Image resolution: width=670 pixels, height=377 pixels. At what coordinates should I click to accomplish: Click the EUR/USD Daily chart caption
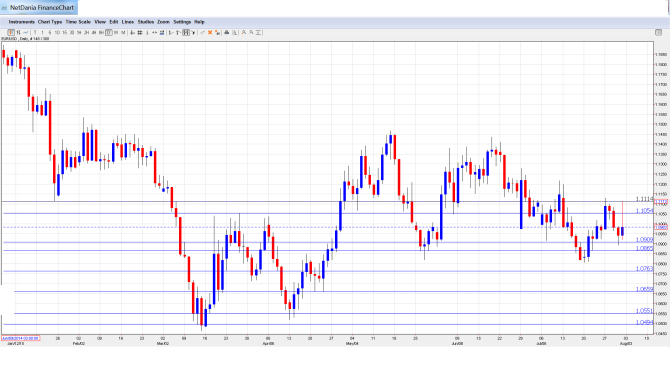tap(25, 38)
